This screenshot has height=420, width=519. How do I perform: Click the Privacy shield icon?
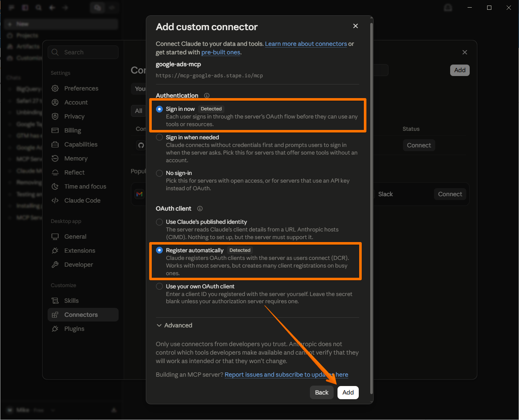tap(55, 116)
